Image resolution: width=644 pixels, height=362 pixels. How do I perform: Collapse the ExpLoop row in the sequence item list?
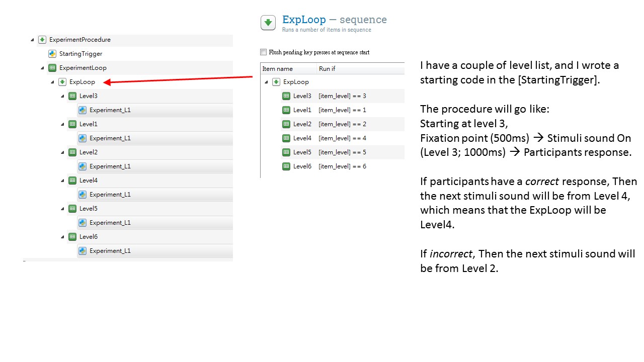tap(267, 82)
